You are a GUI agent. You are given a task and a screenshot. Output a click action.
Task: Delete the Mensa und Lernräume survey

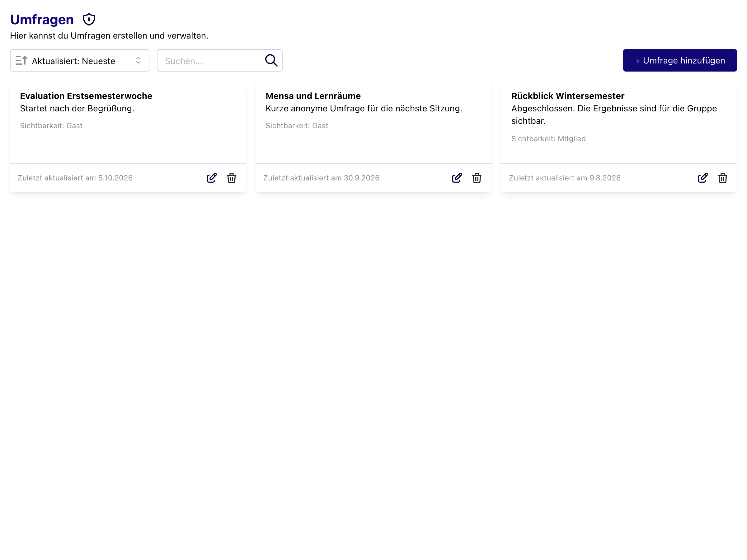(x=477, y=178)
